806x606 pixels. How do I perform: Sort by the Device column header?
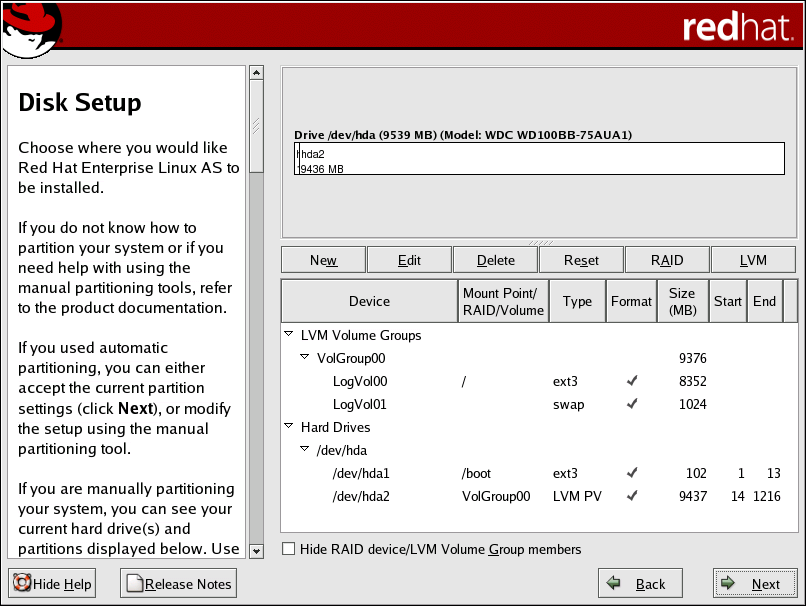click(369, 301)
